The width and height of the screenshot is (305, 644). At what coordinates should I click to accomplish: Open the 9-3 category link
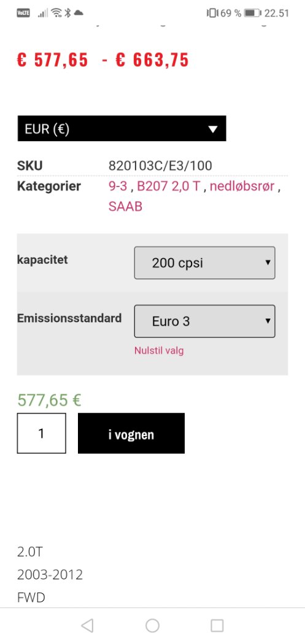tap(118, 186)
